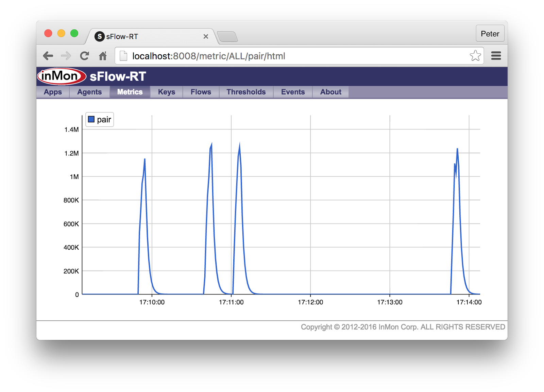Click the home page icon

103,56
